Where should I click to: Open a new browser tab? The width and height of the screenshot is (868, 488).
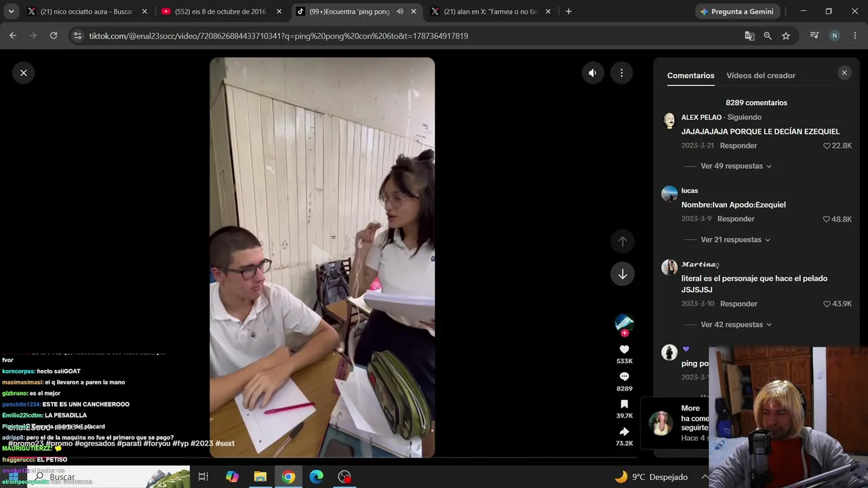(568, 12)
